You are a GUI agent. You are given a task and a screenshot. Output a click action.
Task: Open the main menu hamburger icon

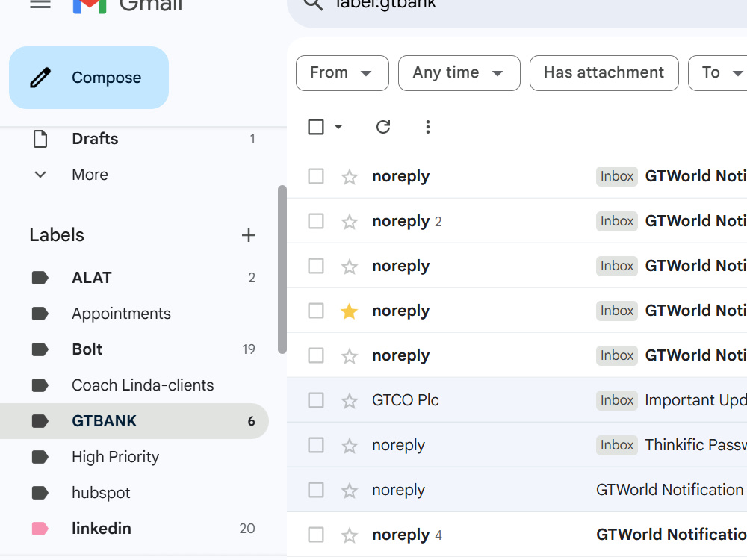(x=40, y=4)
